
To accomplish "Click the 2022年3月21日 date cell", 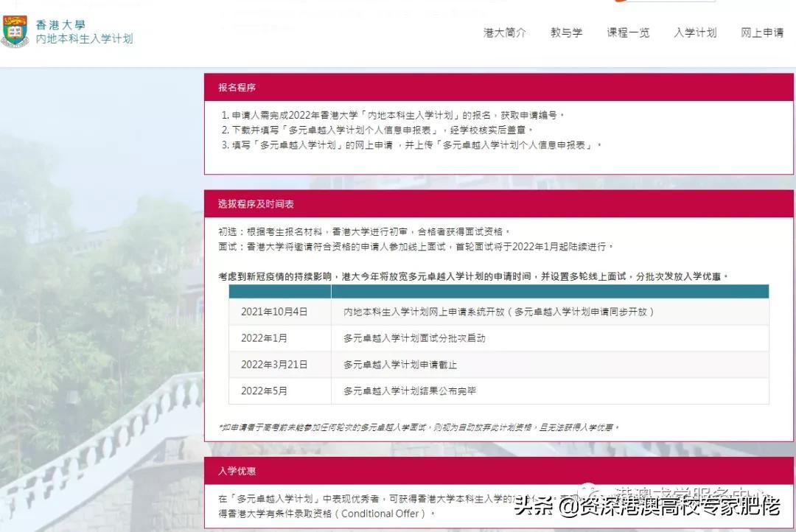I will (280, 365).
